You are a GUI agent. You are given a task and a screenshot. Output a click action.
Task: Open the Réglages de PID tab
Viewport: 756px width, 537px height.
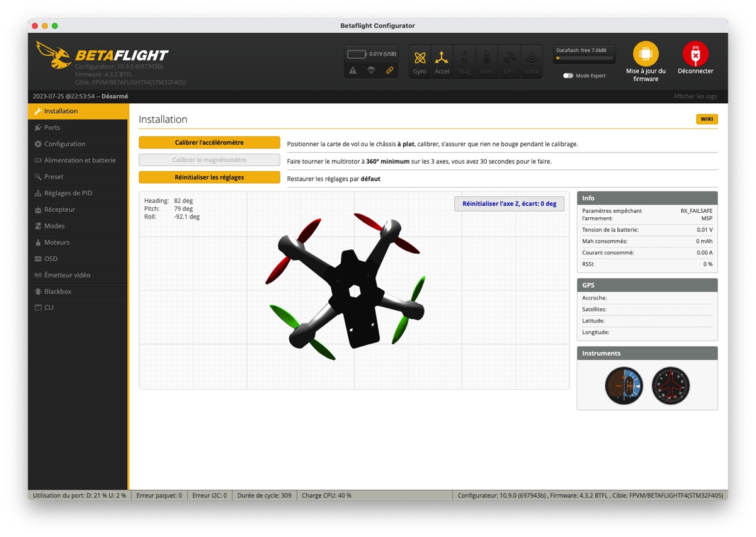(x=77, y=193)
